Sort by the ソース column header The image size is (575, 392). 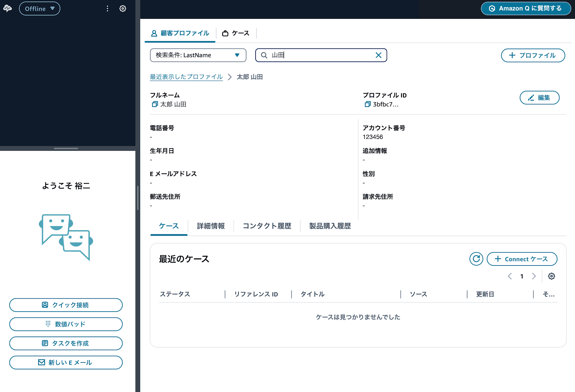[418, 294]
